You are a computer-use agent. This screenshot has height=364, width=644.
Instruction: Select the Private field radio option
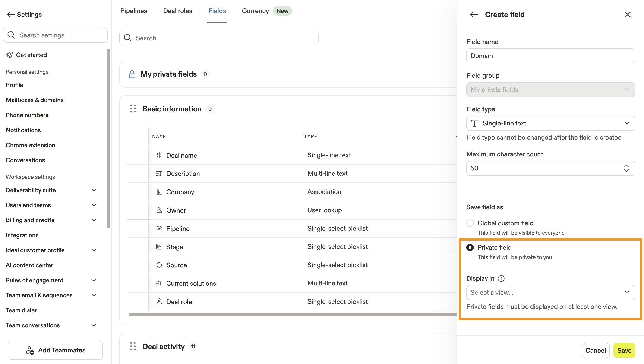[470, 248]
